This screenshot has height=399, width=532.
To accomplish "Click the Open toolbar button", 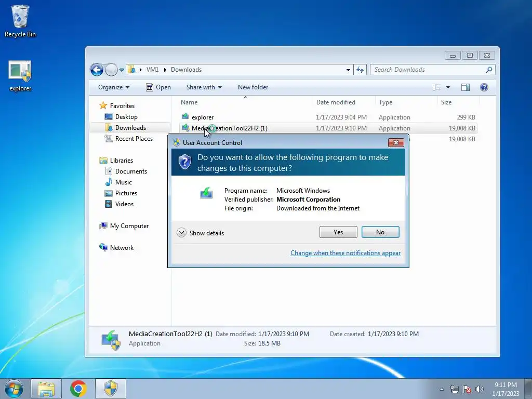I will (x=158, y=87).
